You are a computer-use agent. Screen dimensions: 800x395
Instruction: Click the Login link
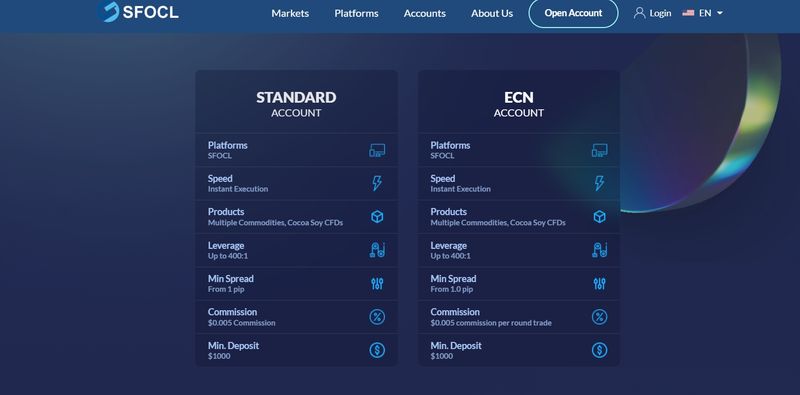[660, 13]
